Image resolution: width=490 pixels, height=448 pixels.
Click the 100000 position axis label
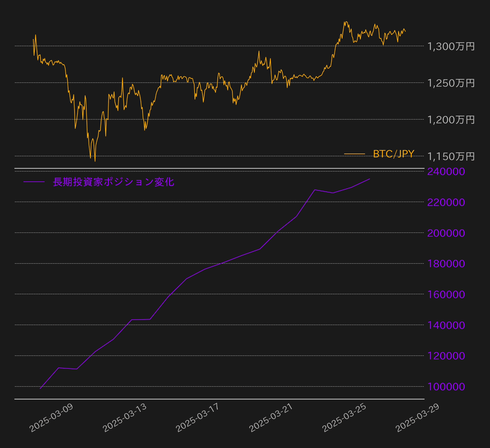446,387
